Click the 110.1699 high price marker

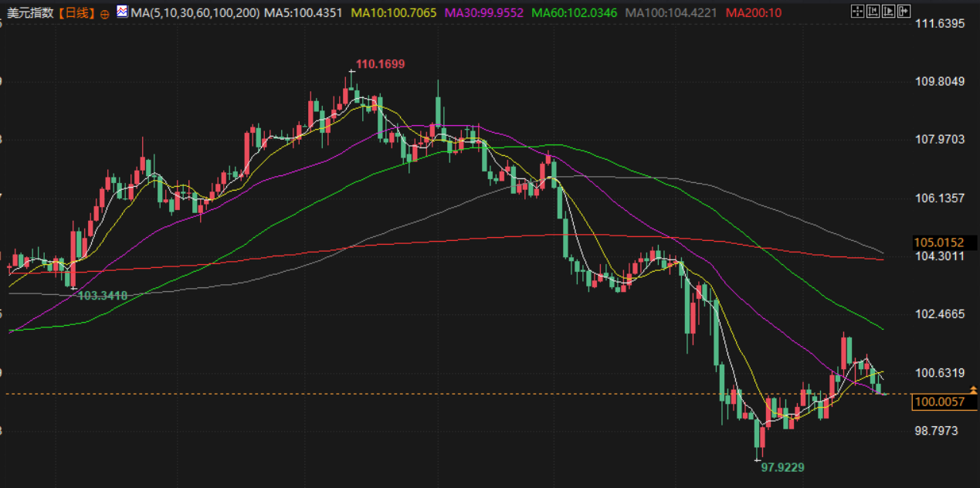[x=380, y=64]
